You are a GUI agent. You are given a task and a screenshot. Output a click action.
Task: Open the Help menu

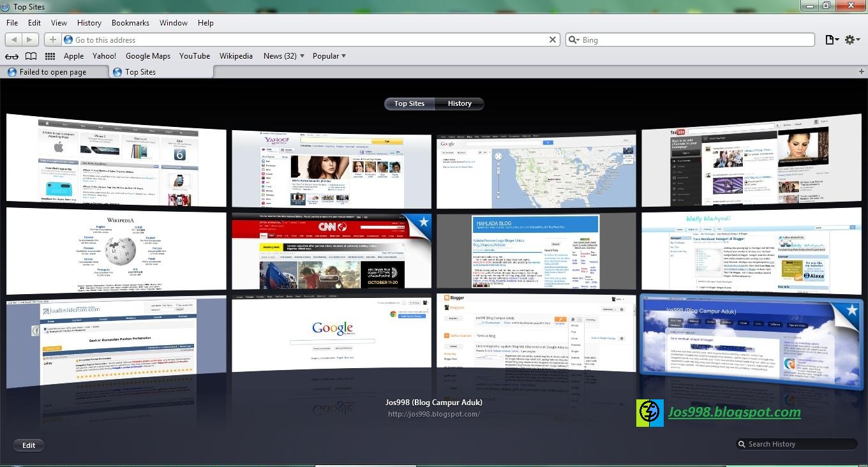pyautogui.click(x=206, y=22)
